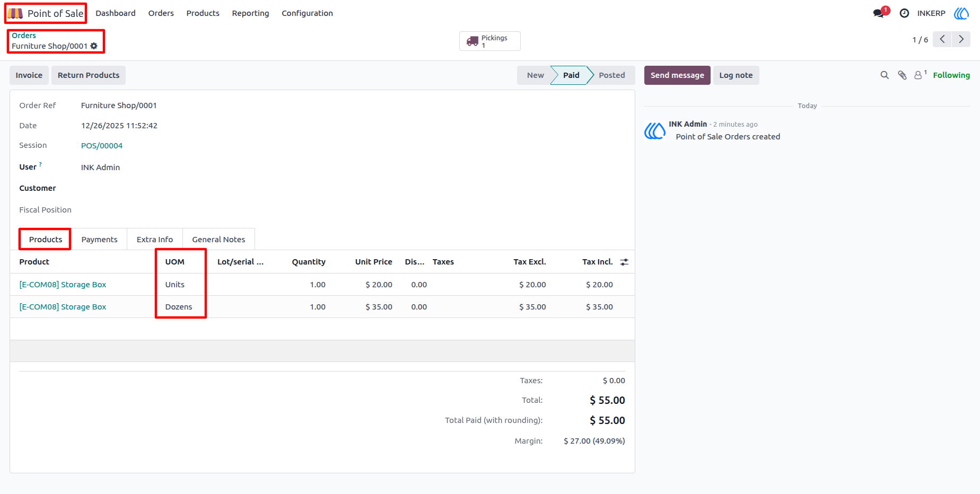Viewport: 980px width, 494px height.
Task: Select the Posted status stage
Action: 612,75
